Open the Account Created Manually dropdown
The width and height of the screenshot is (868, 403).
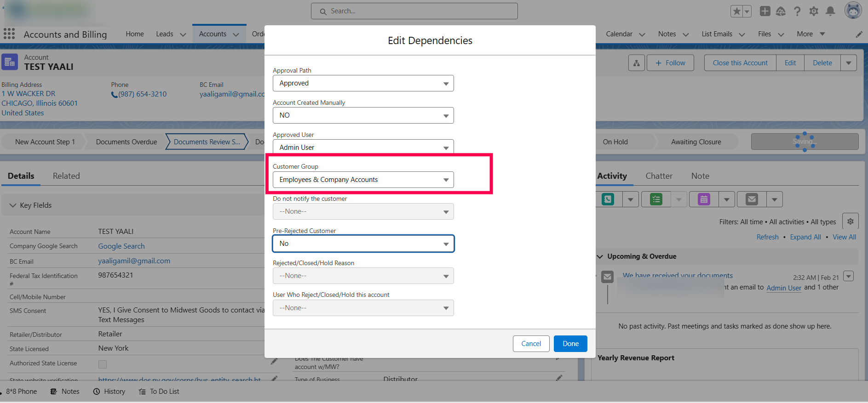[x=363, y=115]
